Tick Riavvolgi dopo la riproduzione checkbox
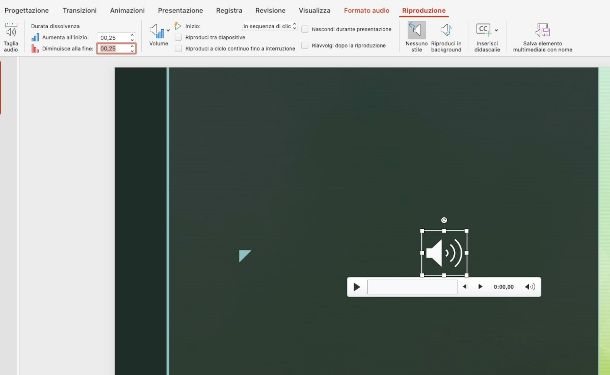 pos(305,46)
